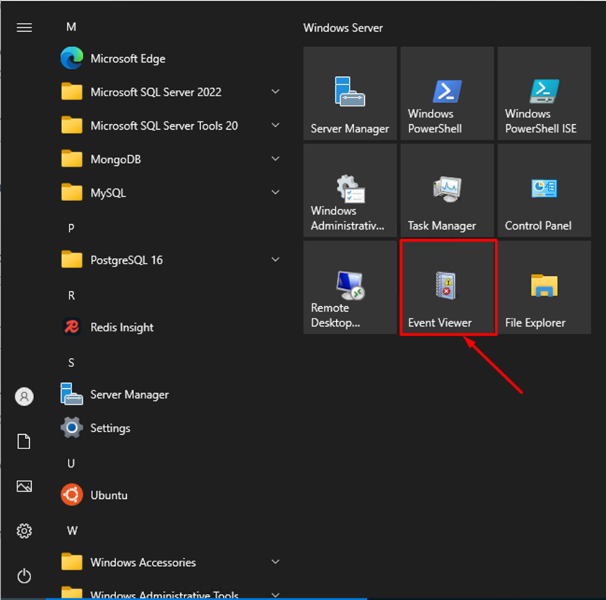The image size is (606, 600).
Task: Launch Microsoft Edge from the app list
Action: click(170, 58)
